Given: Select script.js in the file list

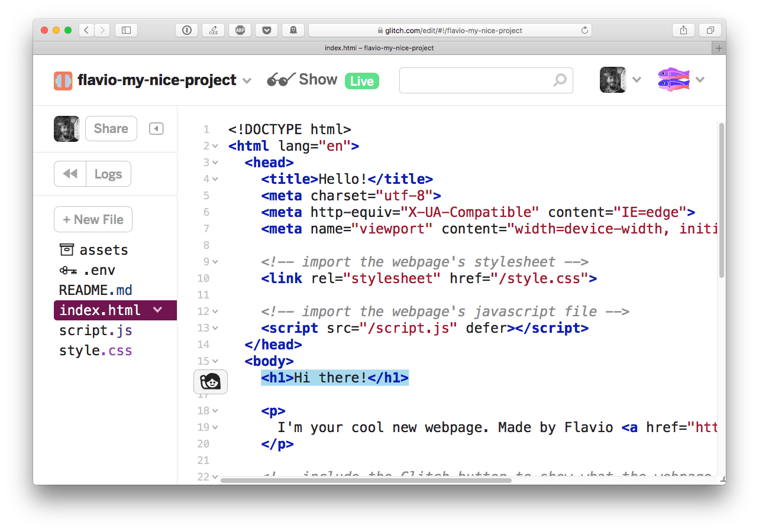Looking at the screenshot, I should point(95,330).
